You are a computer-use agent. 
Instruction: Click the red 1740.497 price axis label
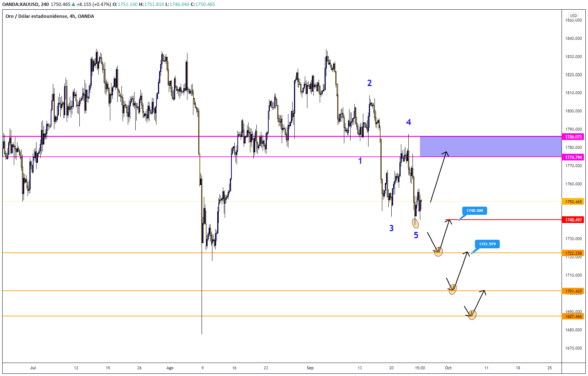573,220
